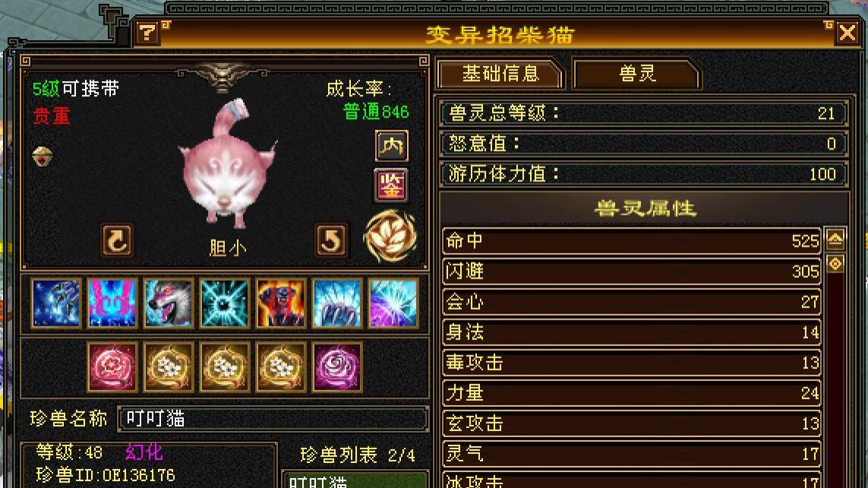Click the small red lantern item icon
The width and height of the screenshot is (868, 488).
pyautogui.click(x=43, y=156)
